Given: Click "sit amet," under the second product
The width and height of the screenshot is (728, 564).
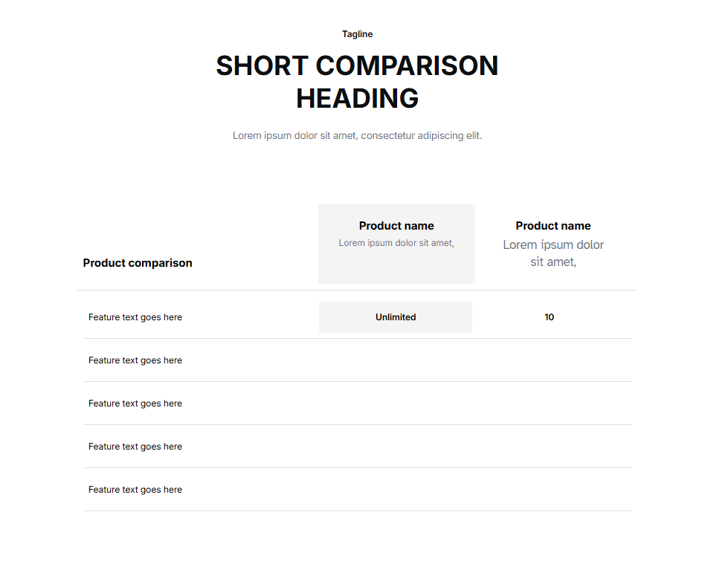Looking at the screenshot, I should (x=553, y=262).
